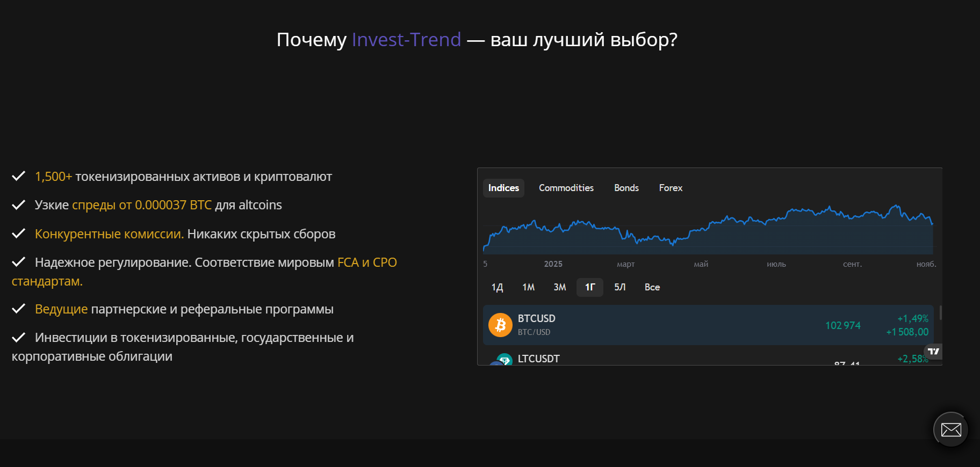Click the 'FCA и CPO' text
Viewport: 980px width, 467px height.
[367, 262]
